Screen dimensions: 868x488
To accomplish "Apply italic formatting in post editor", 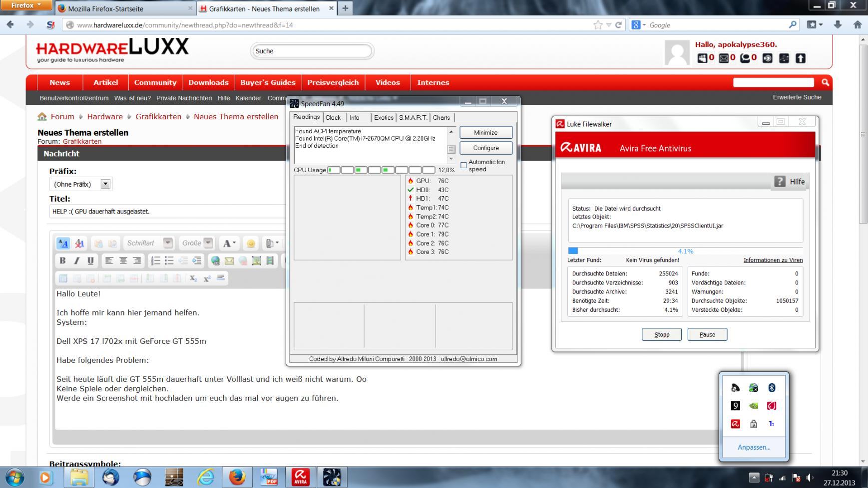I will (76, 260).
